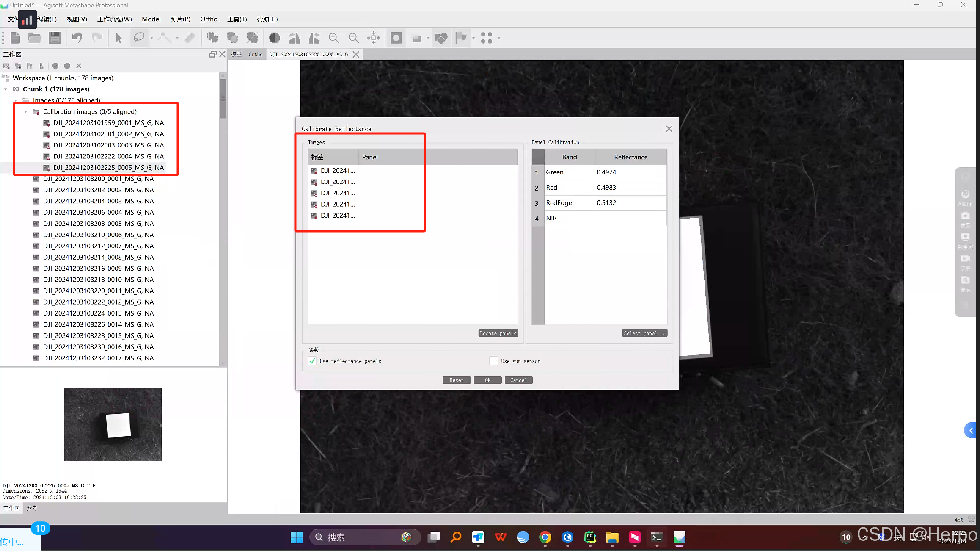This screenshot has height=551, width=980.
Task: Collapse the Chunk 1 tree node
Action: click(6, 89)
